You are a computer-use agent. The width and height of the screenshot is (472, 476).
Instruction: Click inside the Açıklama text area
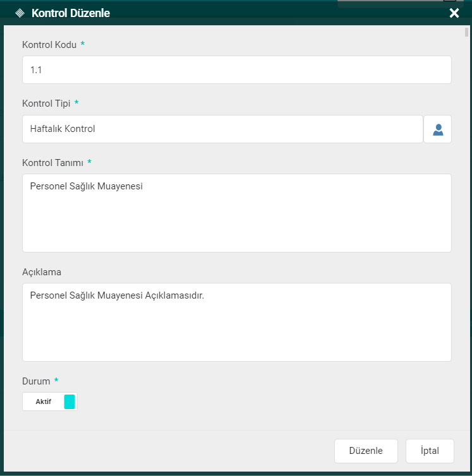(x=236, y=328)
